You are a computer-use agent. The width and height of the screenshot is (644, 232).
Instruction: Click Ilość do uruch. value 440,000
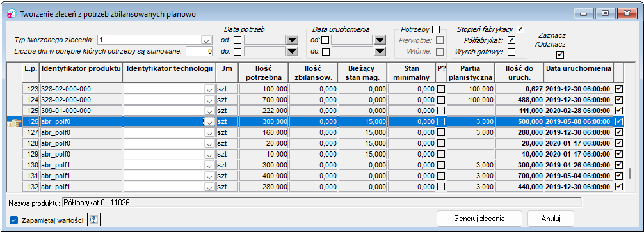tap(520, 187)
